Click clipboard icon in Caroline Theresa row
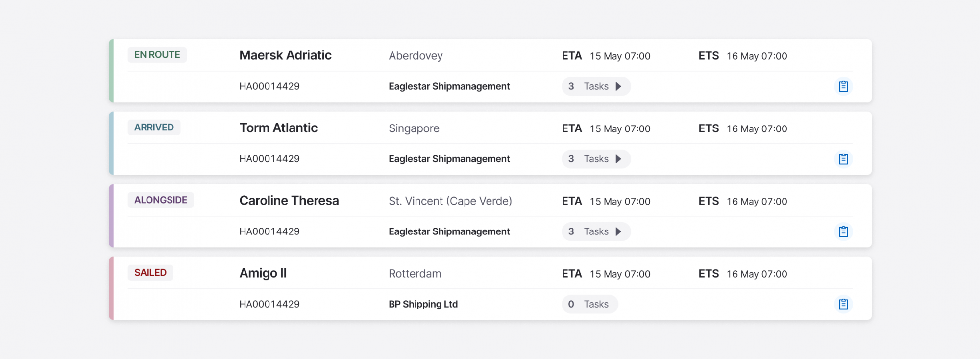 [x=843, y=231]
